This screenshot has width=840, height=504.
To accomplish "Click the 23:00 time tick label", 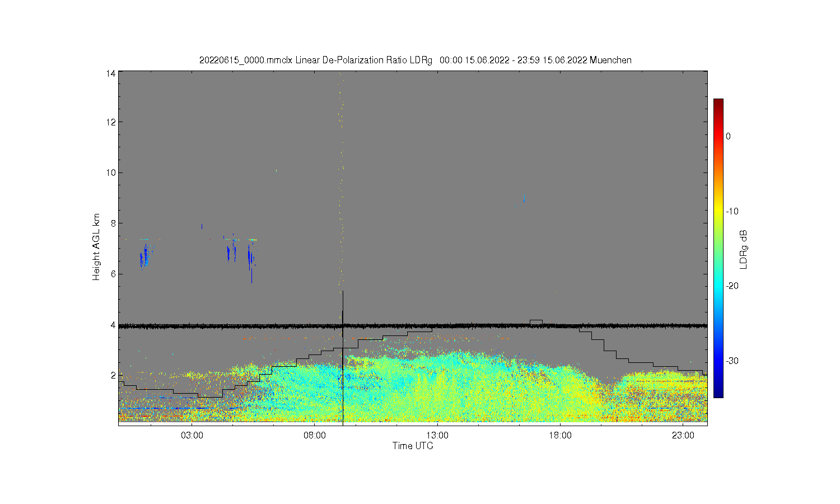I will pyautogui.click(x=683, y=436).
